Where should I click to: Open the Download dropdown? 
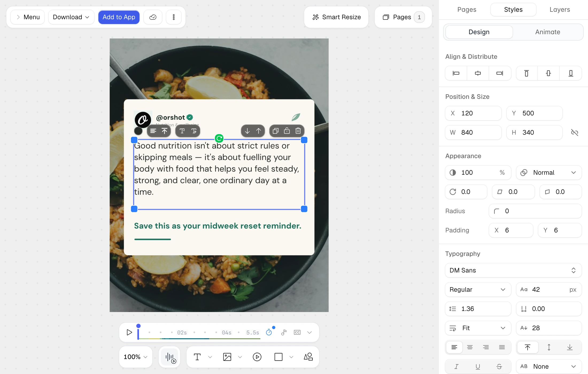pos(71,17)
